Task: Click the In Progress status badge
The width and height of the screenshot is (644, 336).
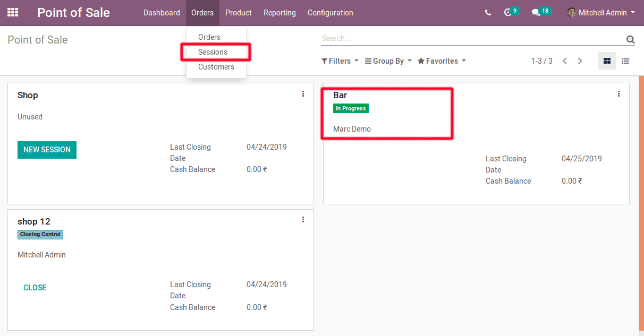Action: point(351,108)
